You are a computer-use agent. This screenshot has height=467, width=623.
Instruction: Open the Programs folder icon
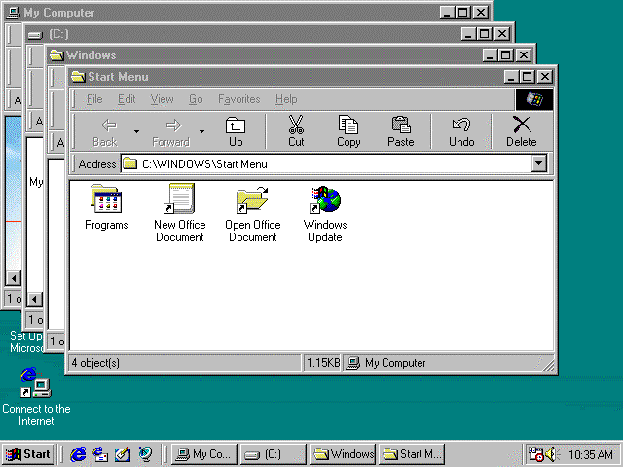point(106,200)
